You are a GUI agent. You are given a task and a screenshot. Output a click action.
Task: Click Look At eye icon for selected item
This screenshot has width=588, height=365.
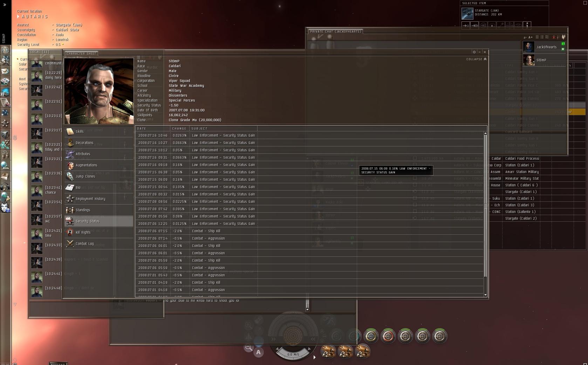[x=518, y=25]
